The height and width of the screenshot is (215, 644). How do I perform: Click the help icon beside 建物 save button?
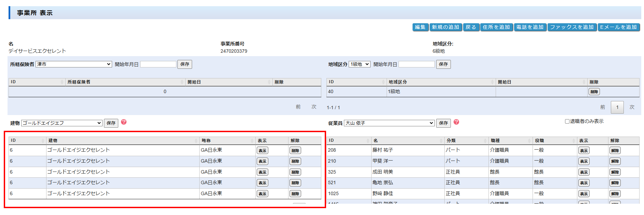click(124, 122)
